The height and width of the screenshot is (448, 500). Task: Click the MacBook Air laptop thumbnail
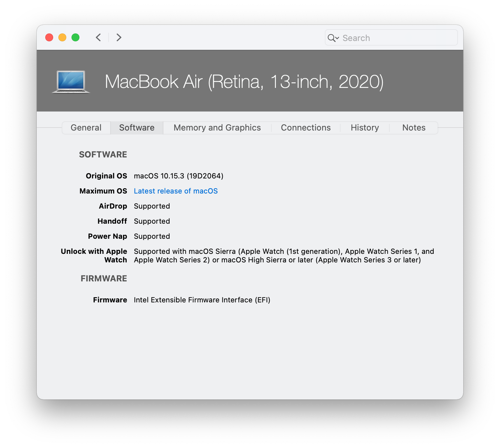(71, 82)
